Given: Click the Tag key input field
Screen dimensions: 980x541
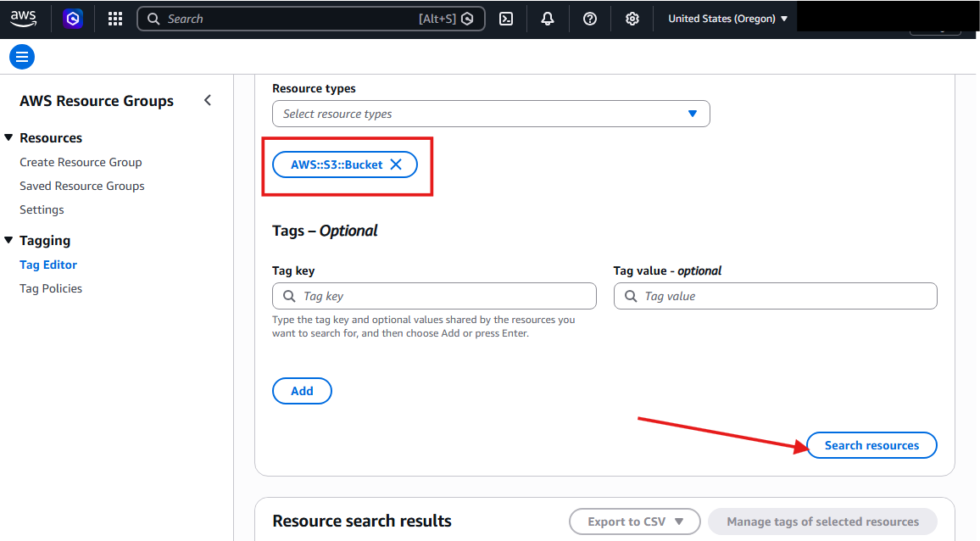Looking at the screenshot, I should (434, 296).
